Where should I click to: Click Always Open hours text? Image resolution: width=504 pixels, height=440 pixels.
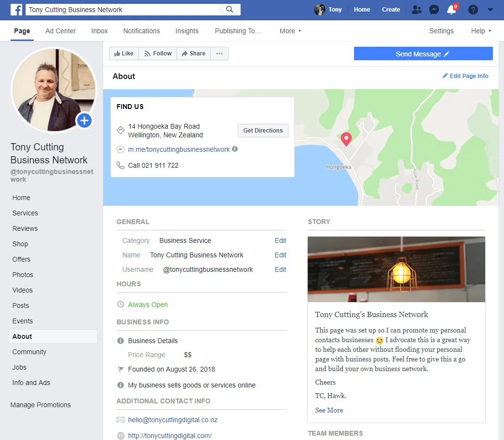(148, 305)
